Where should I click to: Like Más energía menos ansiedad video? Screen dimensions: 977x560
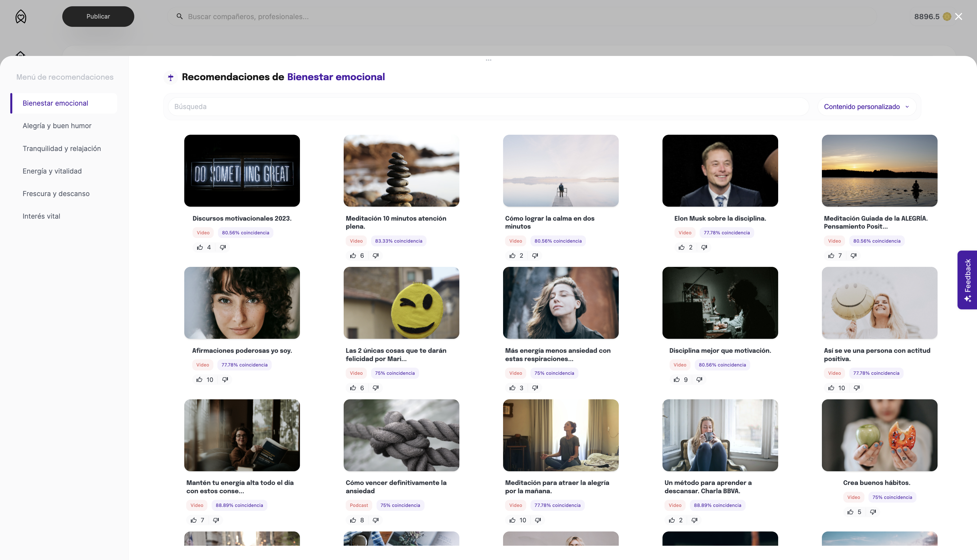tap(512, 388)
